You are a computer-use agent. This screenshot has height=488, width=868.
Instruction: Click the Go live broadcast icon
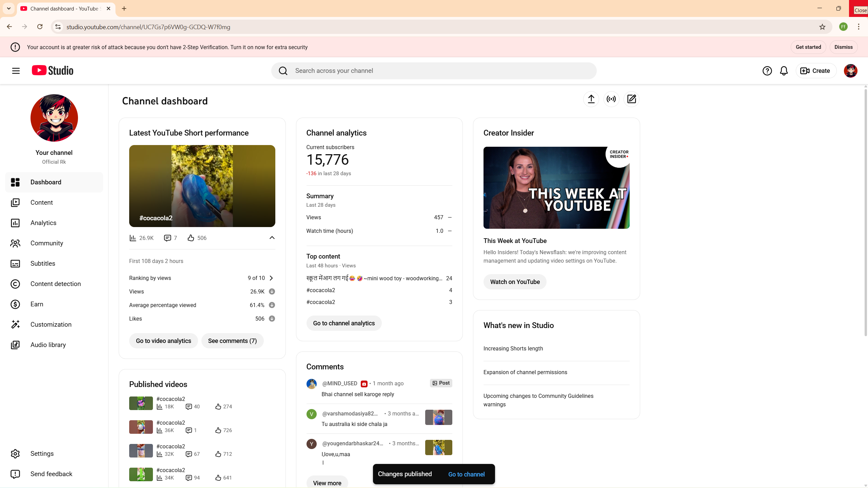click(x=611, y=99)
